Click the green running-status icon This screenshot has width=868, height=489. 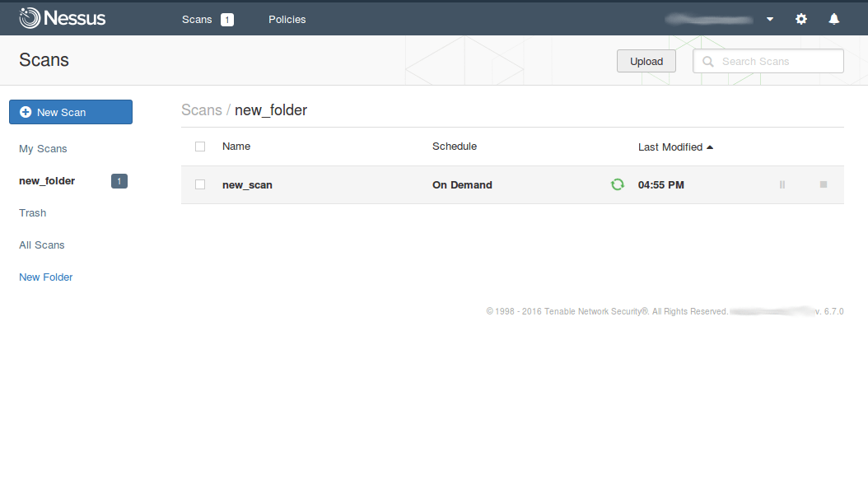pyautogui.click(x=618, y=184)
